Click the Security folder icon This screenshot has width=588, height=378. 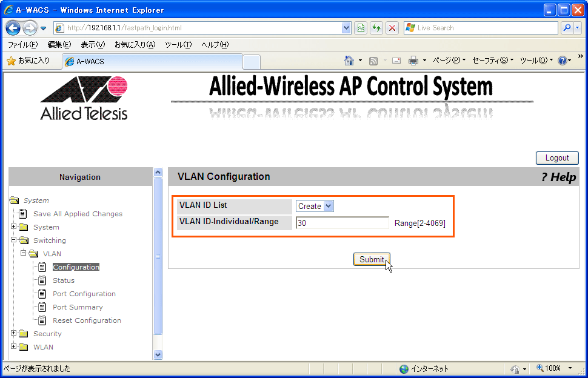23,333
